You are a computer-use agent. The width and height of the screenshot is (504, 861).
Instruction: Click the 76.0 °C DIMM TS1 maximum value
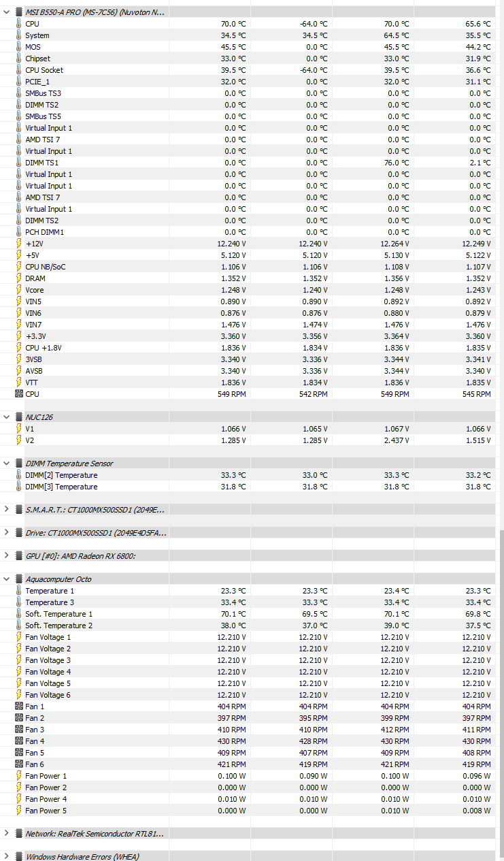pyautogui.click(x=396, y=163)
